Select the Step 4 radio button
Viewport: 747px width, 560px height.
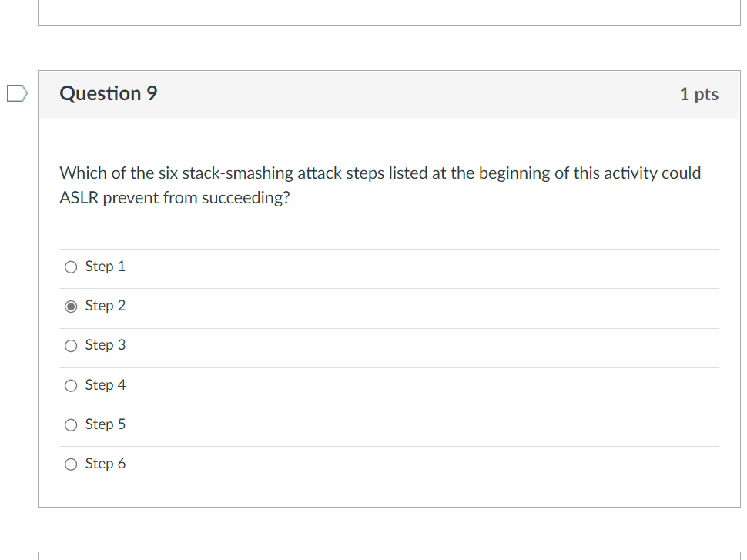pyautogui.click(x=71, y=385)
